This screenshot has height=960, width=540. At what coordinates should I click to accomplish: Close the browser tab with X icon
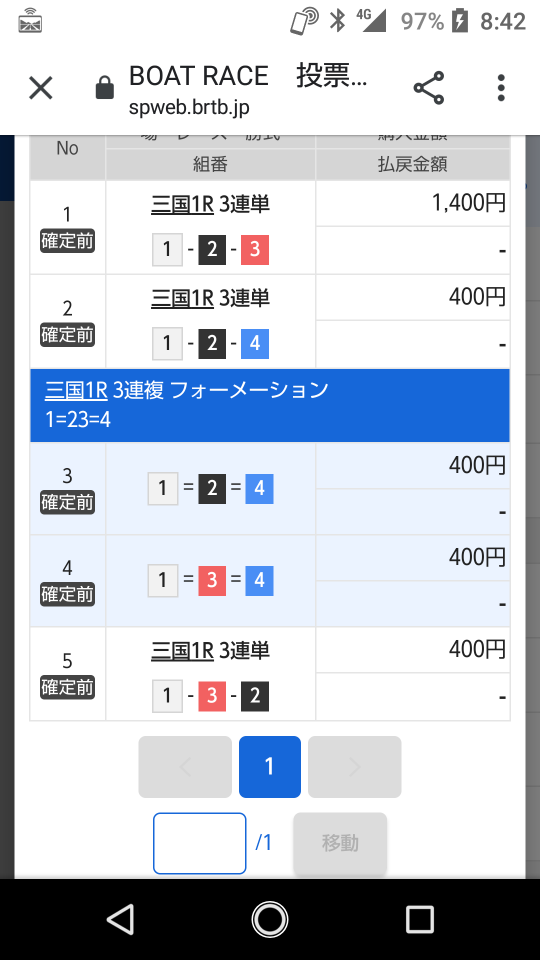[41, 88]
